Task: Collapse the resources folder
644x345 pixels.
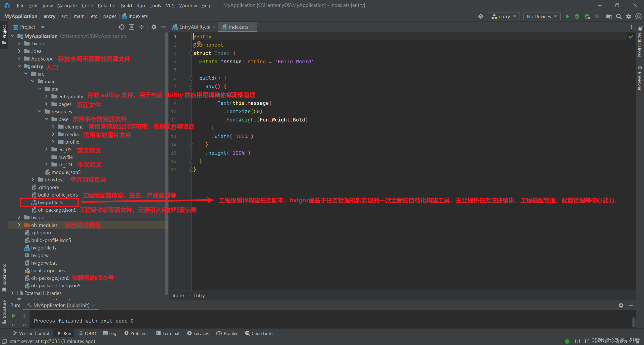Action: (x=40, y=111)
